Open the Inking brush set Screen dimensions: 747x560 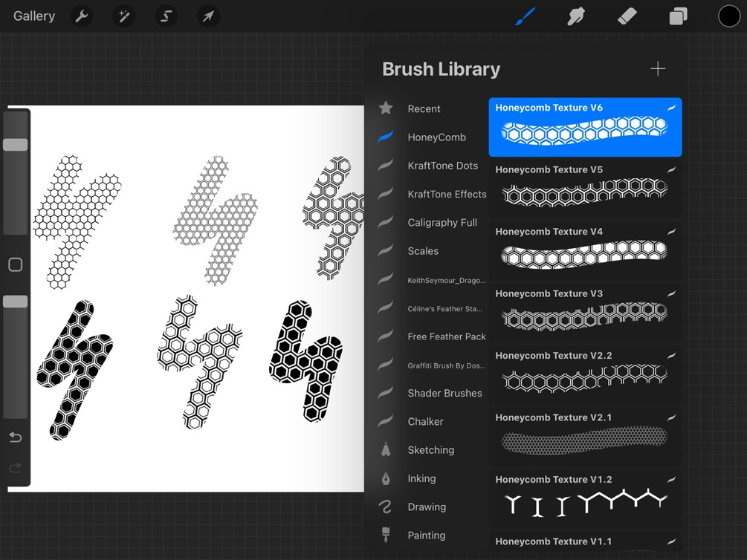pyautogui.click(x=421, y=478)
